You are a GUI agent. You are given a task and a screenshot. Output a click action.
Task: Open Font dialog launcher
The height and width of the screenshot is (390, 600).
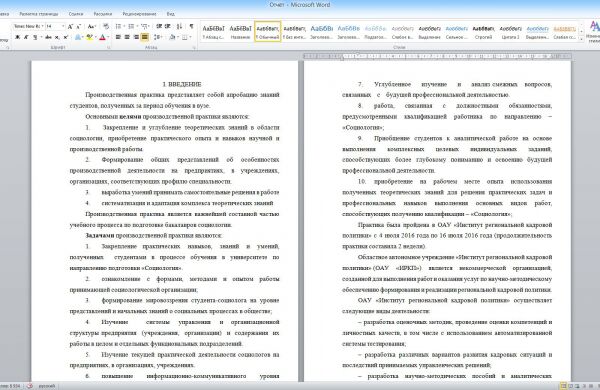pos(109,47)
